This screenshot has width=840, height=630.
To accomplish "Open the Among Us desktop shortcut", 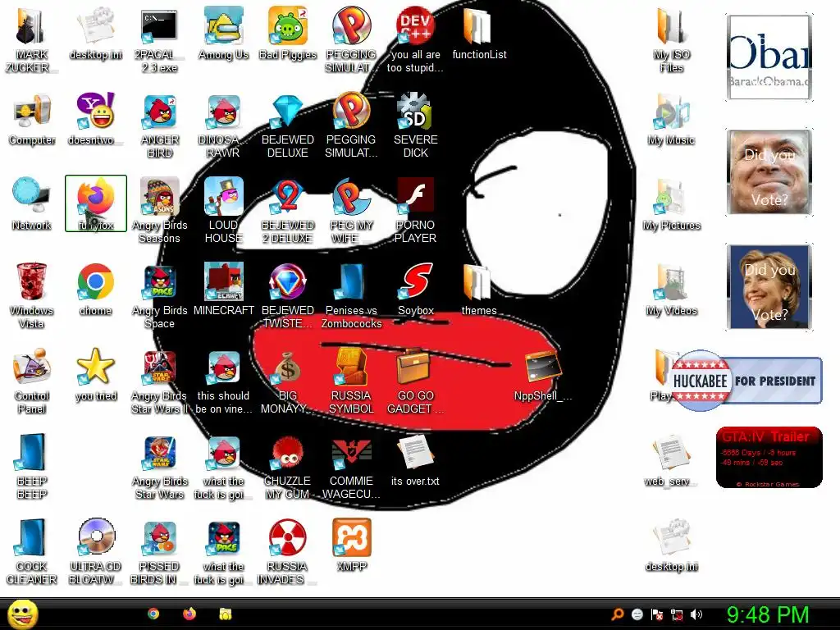I will (223, 34).
